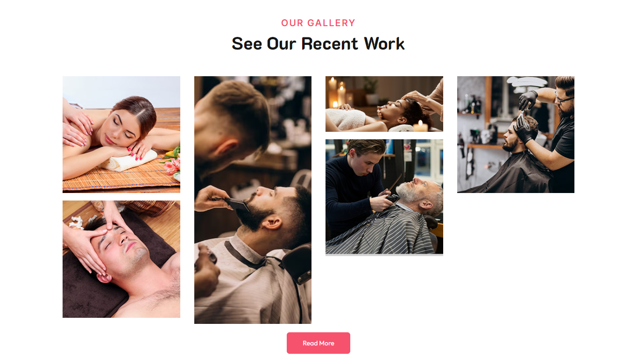Open the man face massage photo
The height and width of the screenshot is (358, 644).
pyautogui.click(x=121, y=259)
